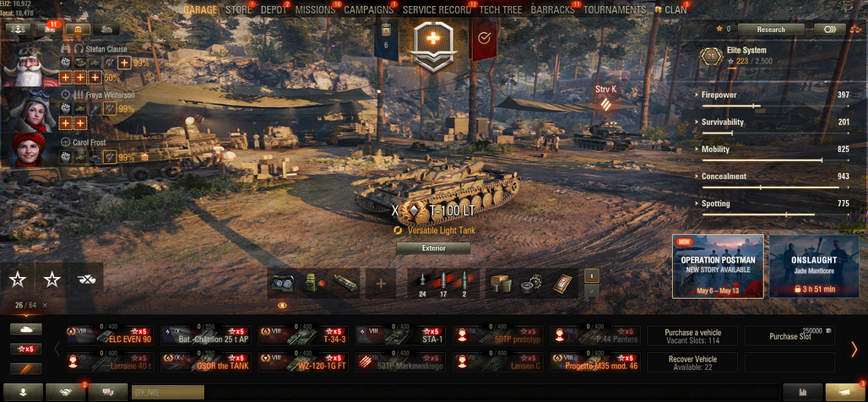Open the binocular optics equipment slot

pos(282,284)
